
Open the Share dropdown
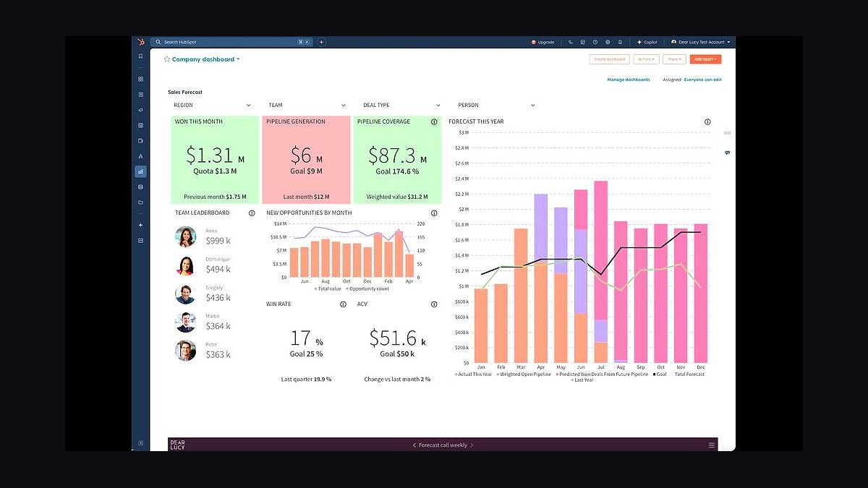[675, 59]
